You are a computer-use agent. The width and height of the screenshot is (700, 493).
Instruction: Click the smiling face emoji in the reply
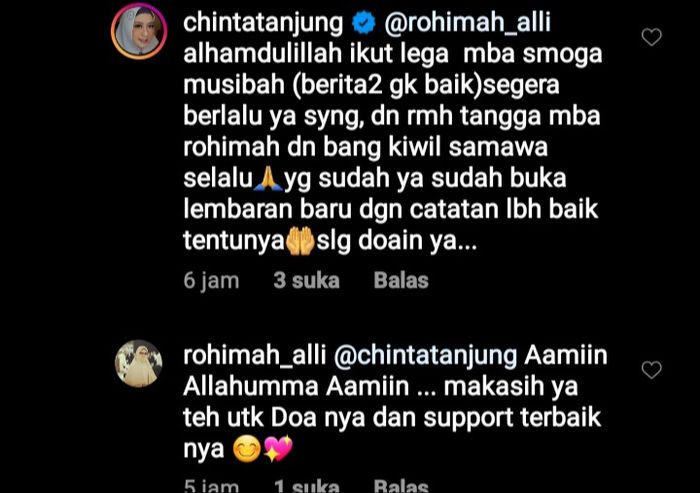pos(247,450)
